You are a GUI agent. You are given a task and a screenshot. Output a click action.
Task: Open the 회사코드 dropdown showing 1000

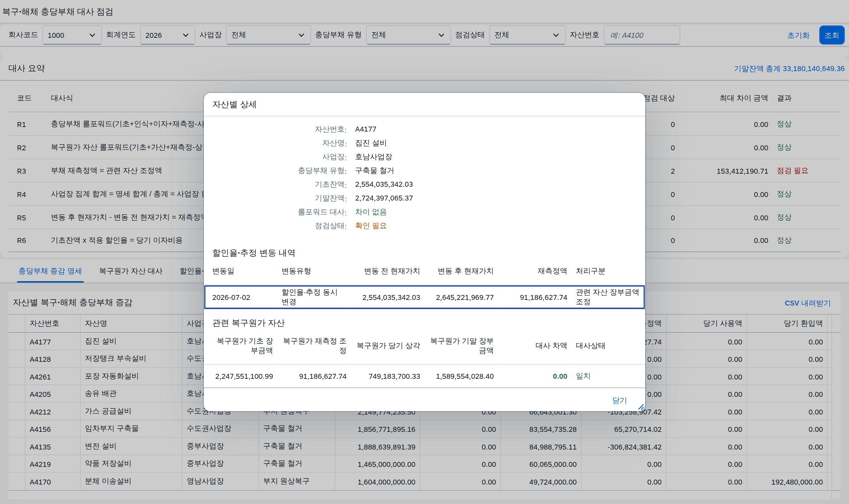coord(72,35)
